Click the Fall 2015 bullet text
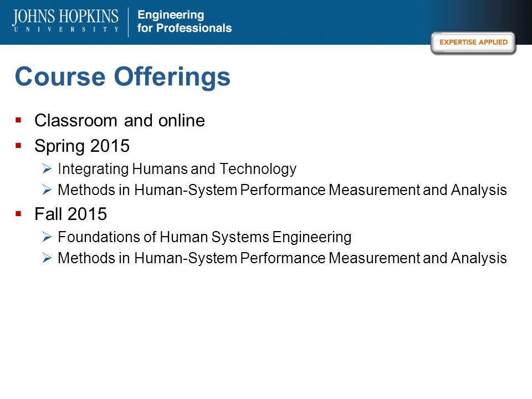 70,214
